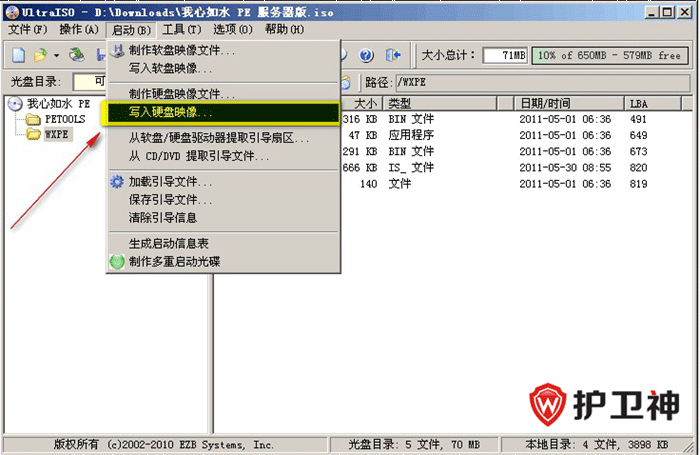700x455 pixels.
Task: Click the LBA value 673
Action: tap(638, 151)
